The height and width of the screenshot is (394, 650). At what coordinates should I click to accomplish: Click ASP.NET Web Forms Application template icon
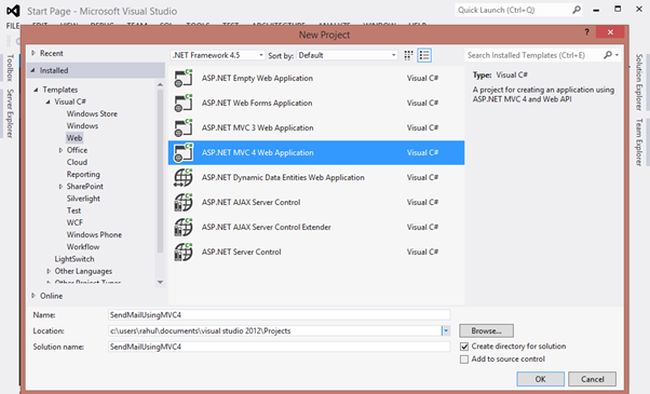(x=184, y=103)
